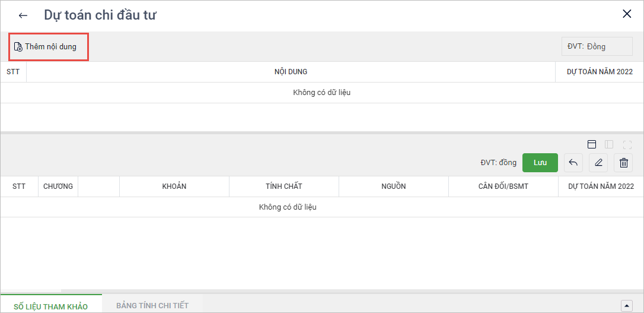Click the pencil edit button
The width and height of the screenshot is (644, 313).
(x=598, y=163)
